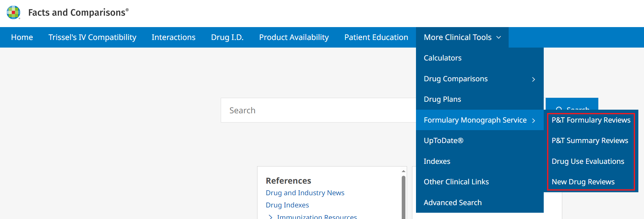Expand the Drug Comparisons submenu arrow
The image size is (644, 219).
[x=533, y=79]
